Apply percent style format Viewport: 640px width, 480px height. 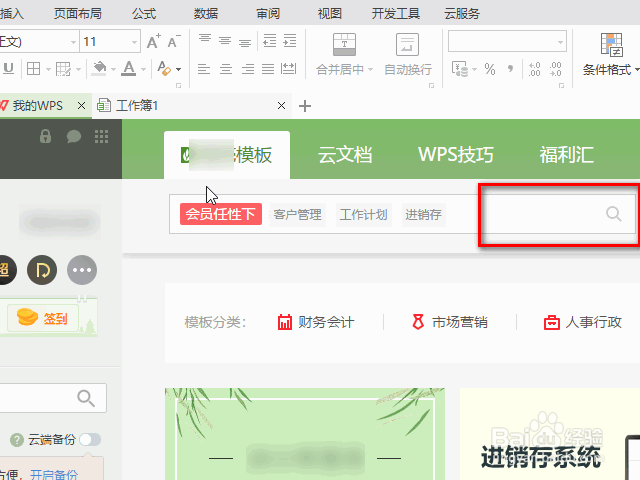click(x=490, y=69)
